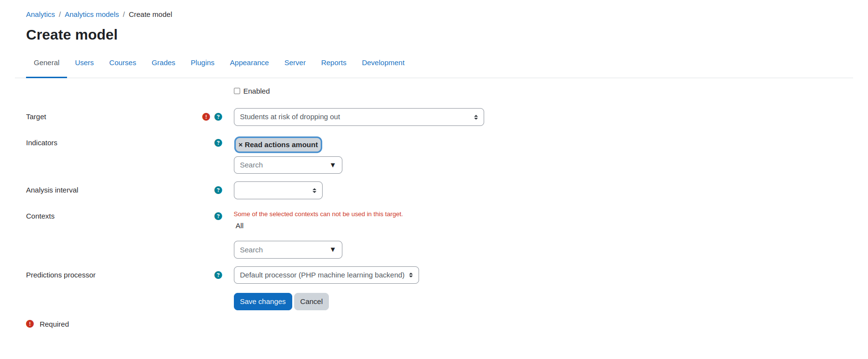Switch to the Courses tab
The width and height of the screenshot is (868, 359).
(123, 63)
